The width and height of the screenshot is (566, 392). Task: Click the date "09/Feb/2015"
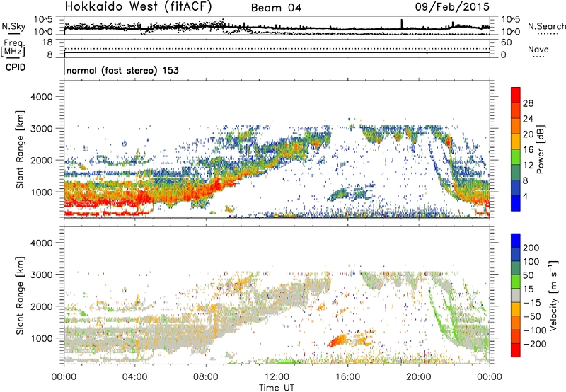click(x=452, y=6)
